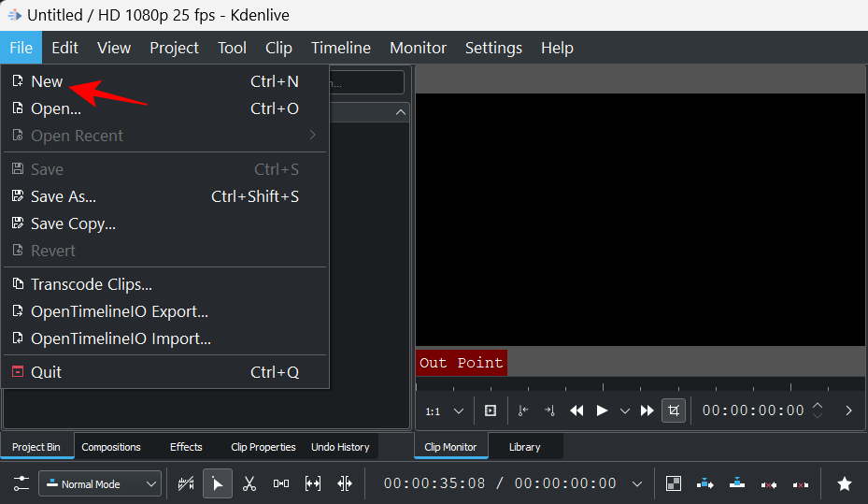Choose New from the File menu
This screenshot has width=868, height=504.
pyautogui.click(x=47, y=81)
